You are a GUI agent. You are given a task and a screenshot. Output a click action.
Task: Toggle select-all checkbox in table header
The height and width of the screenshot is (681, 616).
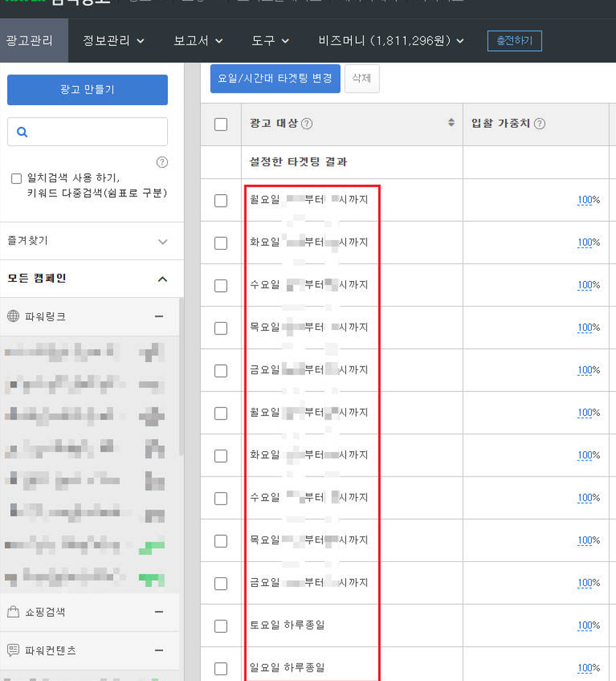(220, 124)
